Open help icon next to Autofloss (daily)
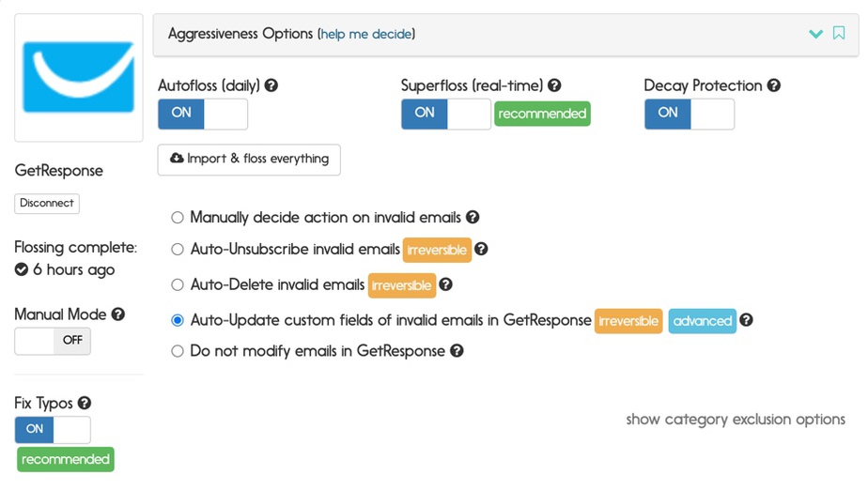The width and height of the screenshot is (868, 490). coord(271,85)
